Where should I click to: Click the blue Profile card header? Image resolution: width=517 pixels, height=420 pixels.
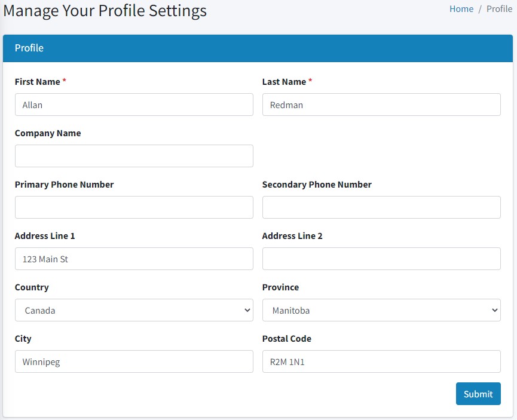pyautogui.click(x=258, y=48)
